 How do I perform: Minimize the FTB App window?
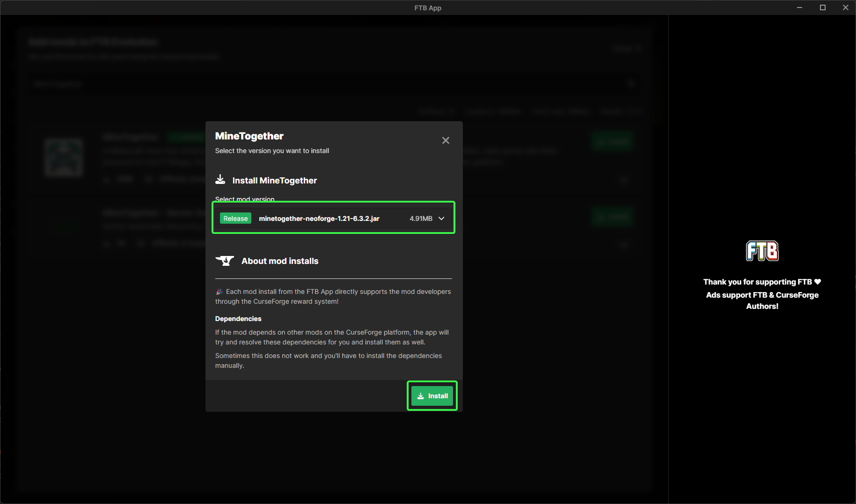pyautogui.click(x=800, y=7)
